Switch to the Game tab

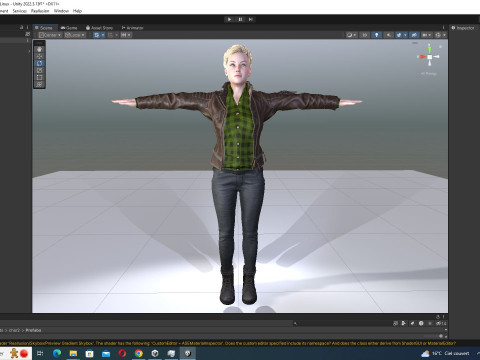click(x=69, y=28)
